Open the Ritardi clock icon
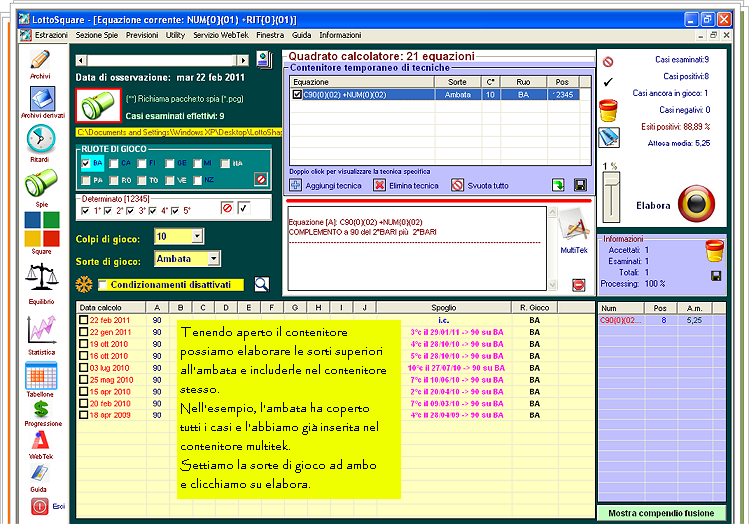The image size is (749, 524). [x=41, y=139]
